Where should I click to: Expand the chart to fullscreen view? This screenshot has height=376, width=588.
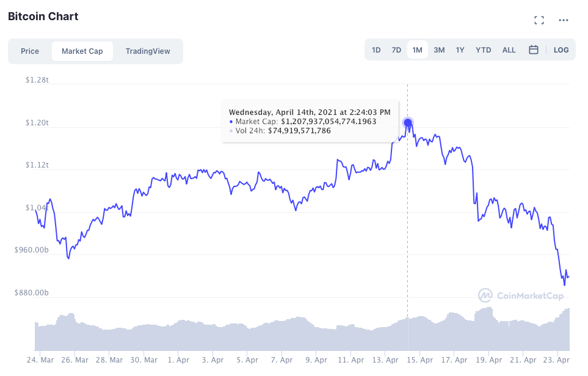539,20
